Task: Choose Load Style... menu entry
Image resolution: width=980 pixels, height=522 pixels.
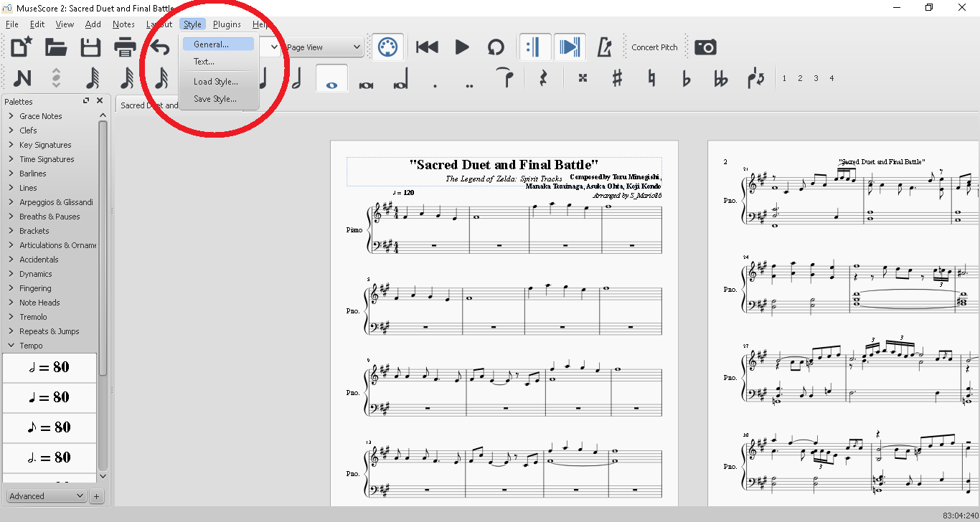Action: pos(218,82)
